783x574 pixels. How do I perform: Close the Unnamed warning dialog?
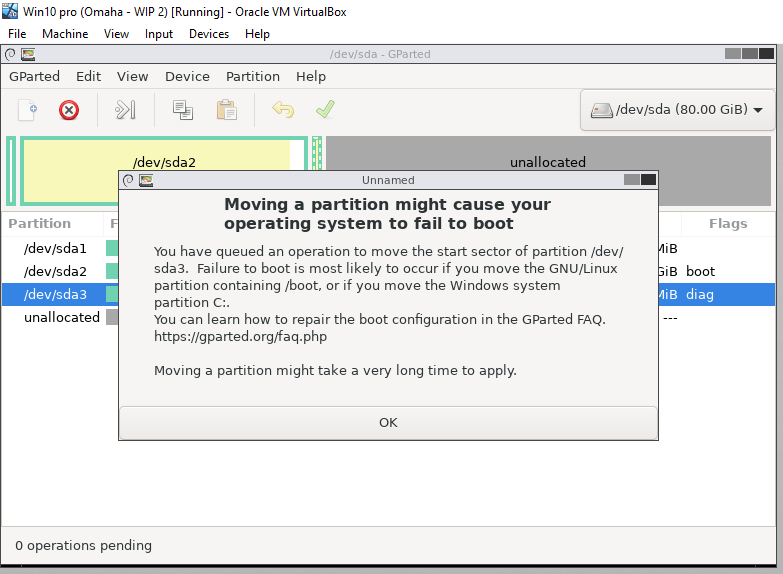click(648, 179)
